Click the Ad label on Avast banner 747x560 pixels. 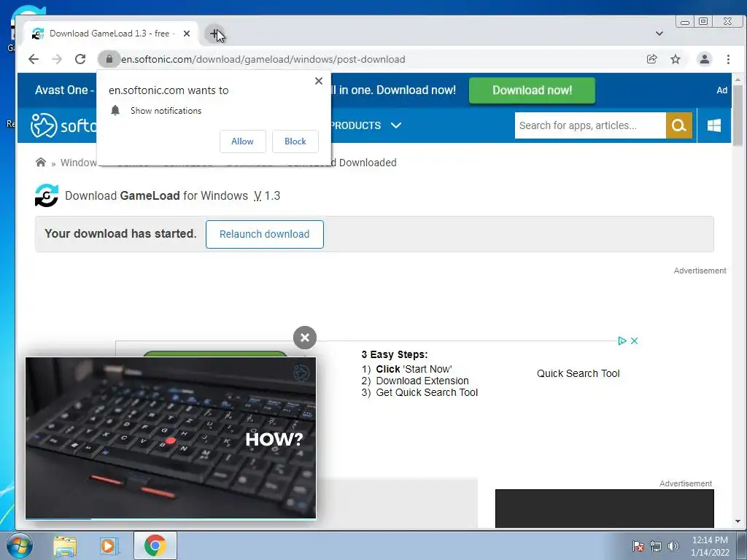click(x=721, y=90)
